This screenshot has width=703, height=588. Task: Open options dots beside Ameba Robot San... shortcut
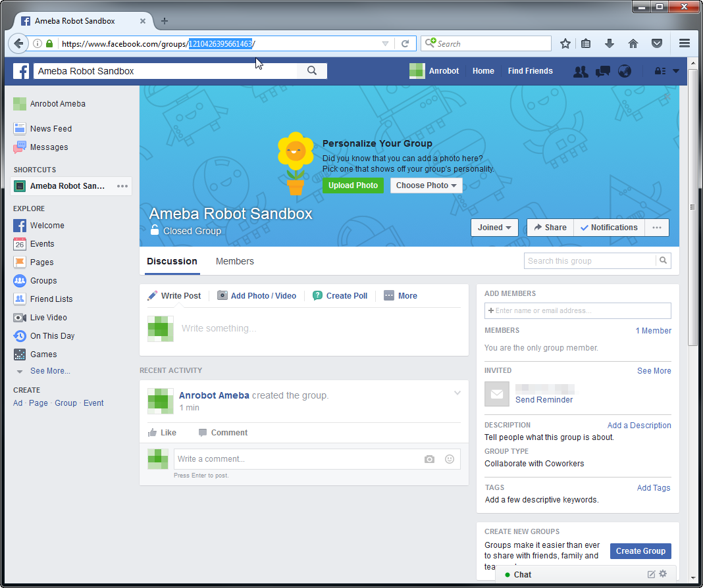[x=122, y=186]
